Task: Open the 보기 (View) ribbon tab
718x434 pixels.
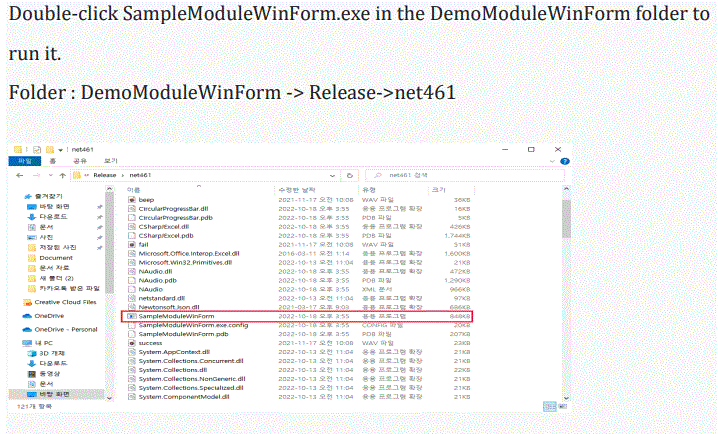Action: (x=110, y=161)
